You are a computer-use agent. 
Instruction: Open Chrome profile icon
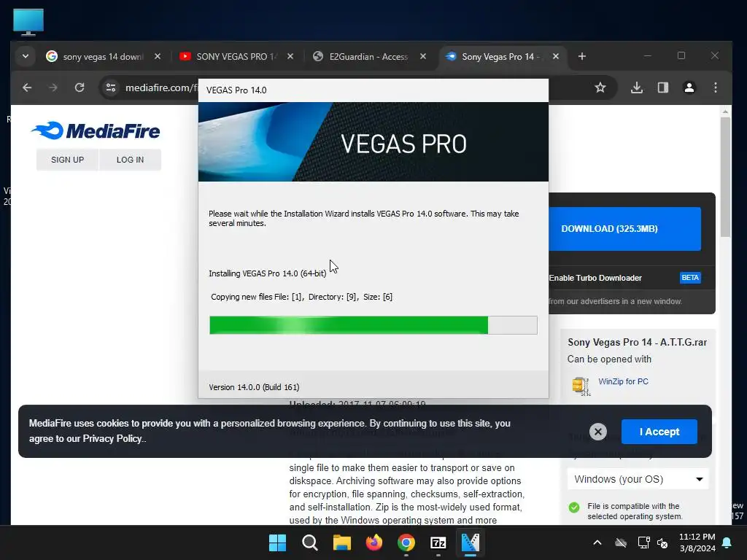pos(689,87)
